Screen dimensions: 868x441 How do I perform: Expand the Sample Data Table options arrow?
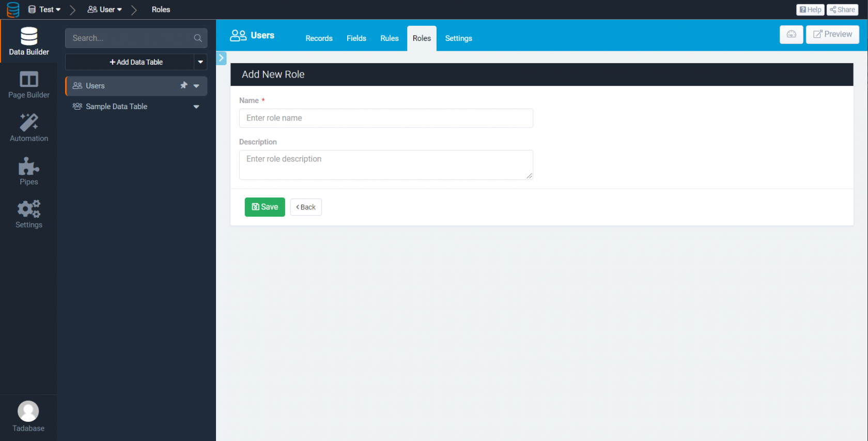(196, 107)
